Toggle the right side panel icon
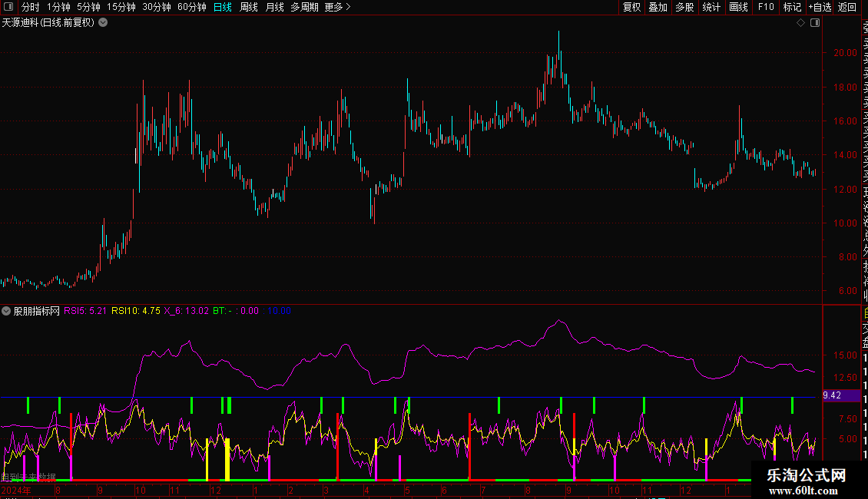Image resolution: width=868 pixels, height=499 pixels. pyautogui.click(x=815, y=23)
